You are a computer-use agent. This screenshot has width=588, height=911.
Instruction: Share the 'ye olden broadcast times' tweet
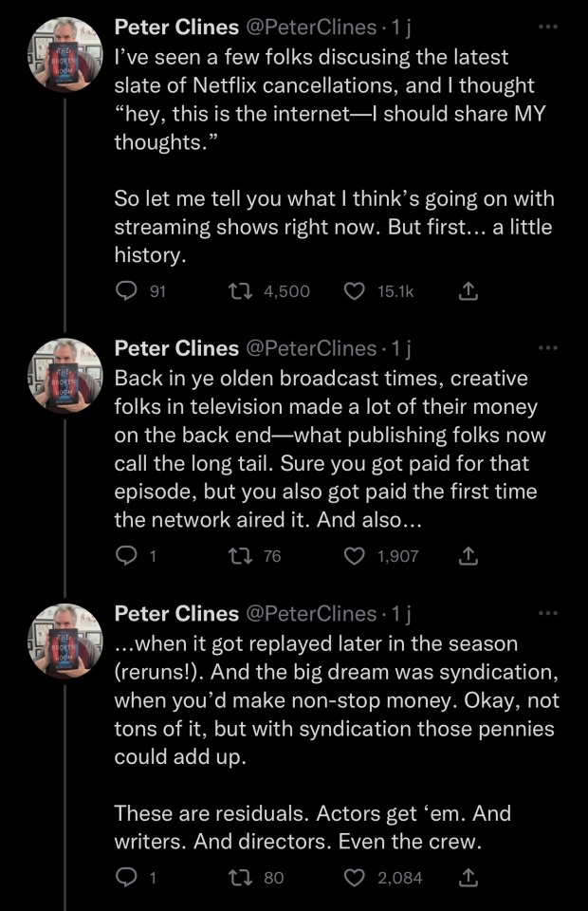point(467,556)
